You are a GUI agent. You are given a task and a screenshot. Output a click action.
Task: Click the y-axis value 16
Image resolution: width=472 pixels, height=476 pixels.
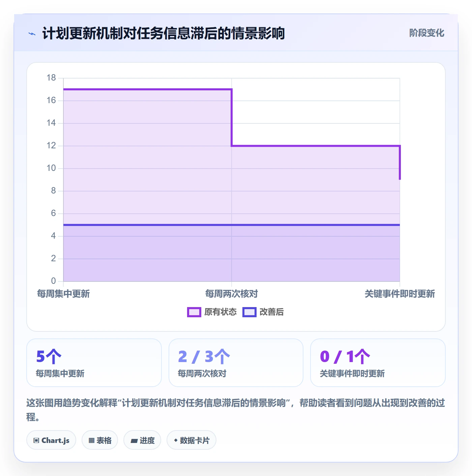coord(51,100)
